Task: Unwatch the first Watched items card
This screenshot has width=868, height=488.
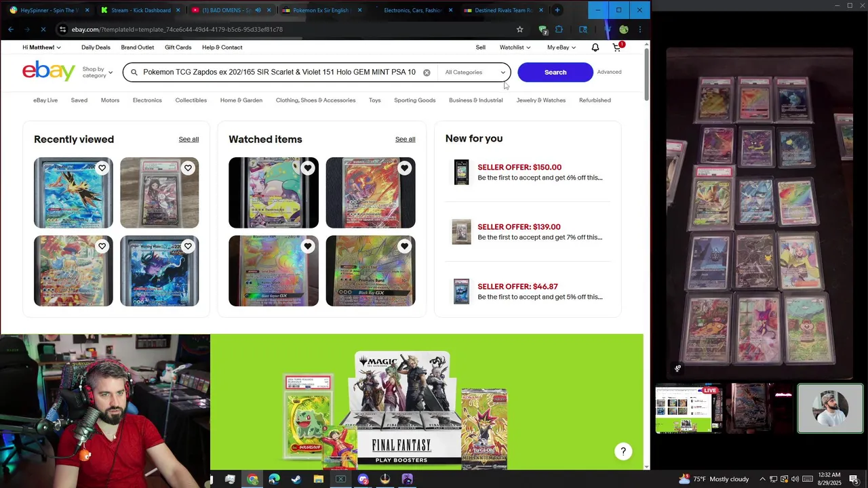Action: point(308,168)
